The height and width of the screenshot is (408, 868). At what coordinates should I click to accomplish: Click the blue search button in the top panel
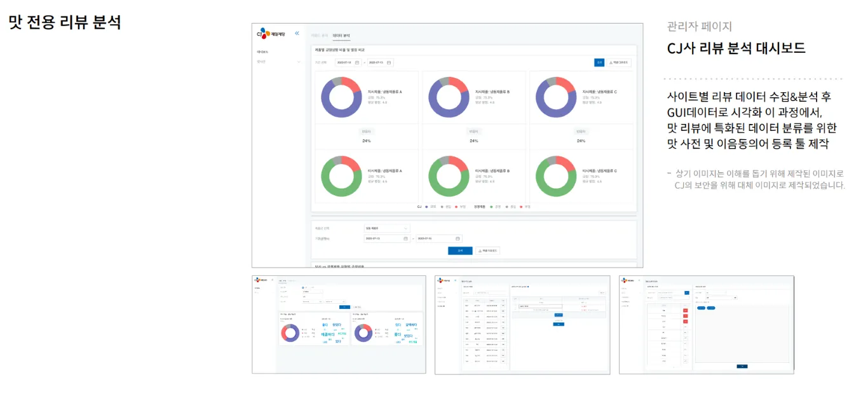[x=599, y=62]
